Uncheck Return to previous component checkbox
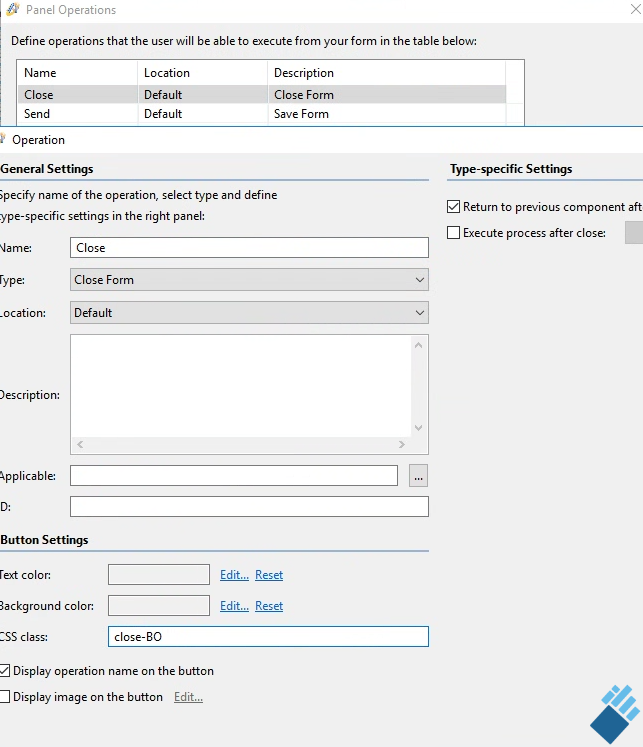Screen dimensions: 643x747 (453, 207)
